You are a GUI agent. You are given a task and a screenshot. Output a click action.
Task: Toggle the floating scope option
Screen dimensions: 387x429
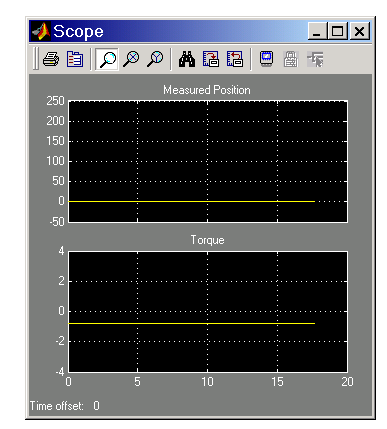[266, 59]
